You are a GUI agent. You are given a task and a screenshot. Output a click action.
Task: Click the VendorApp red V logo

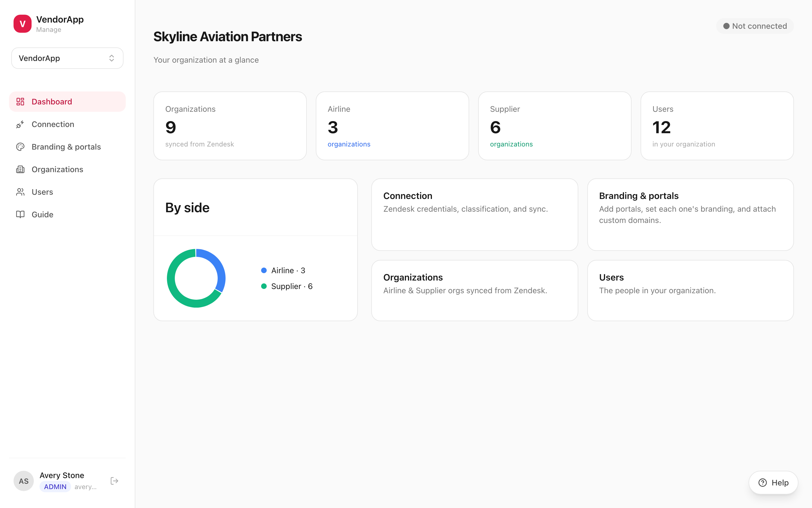tap(23, 24)
